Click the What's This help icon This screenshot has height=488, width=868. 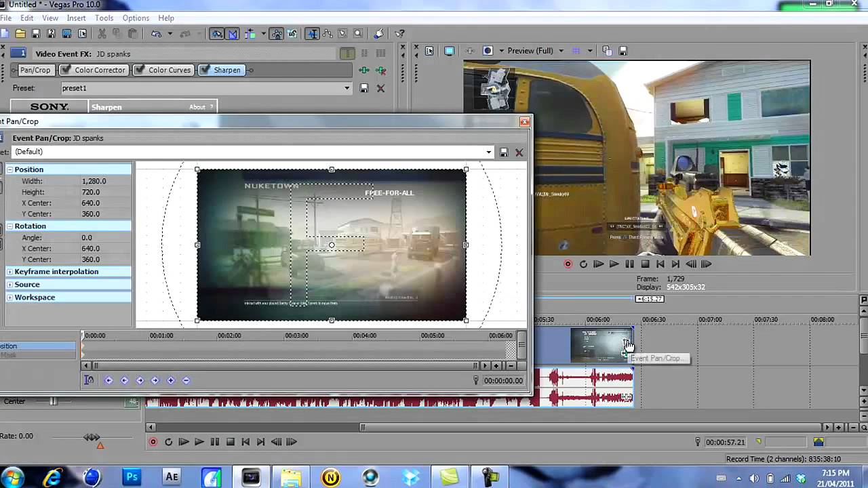coord(400,33)
